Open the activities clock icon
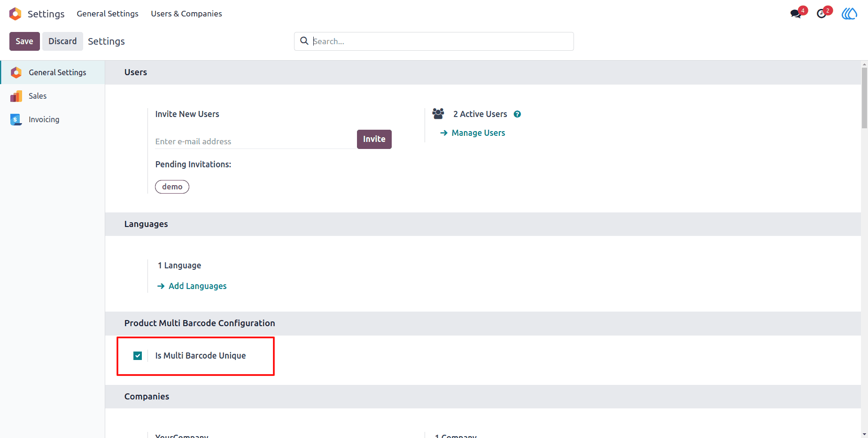The width and height of the screenshot is (868, 438). [x=821, y=14]
